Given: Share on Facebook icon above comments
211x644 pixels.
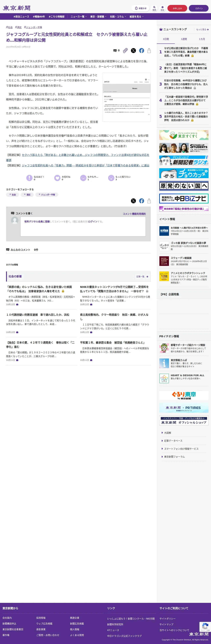Looking at the screenshot, I should pos(142,201).
